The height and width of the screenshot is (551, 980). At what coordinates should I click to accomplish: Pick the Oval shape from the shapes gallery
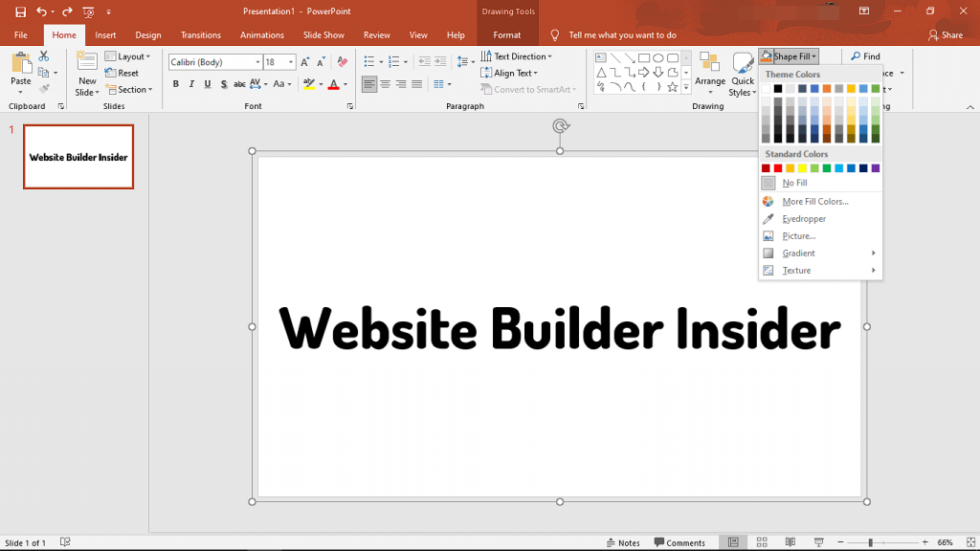(658, 58)
